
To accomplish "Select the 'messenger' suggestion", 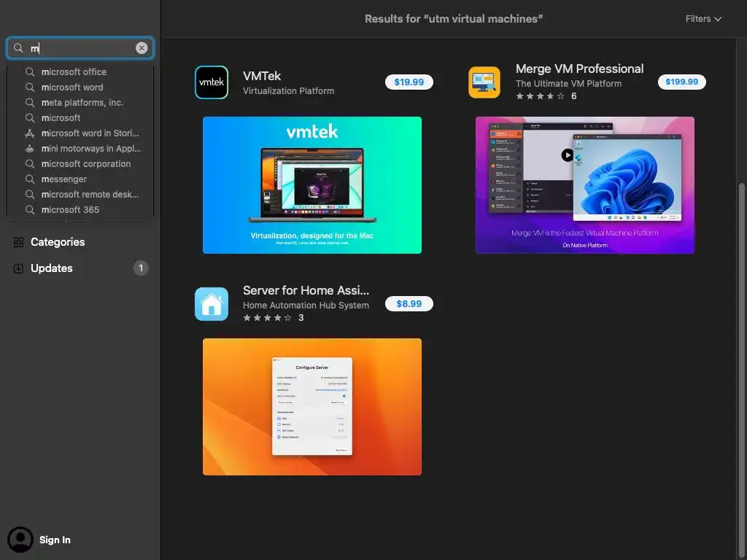I will point(80,179).
